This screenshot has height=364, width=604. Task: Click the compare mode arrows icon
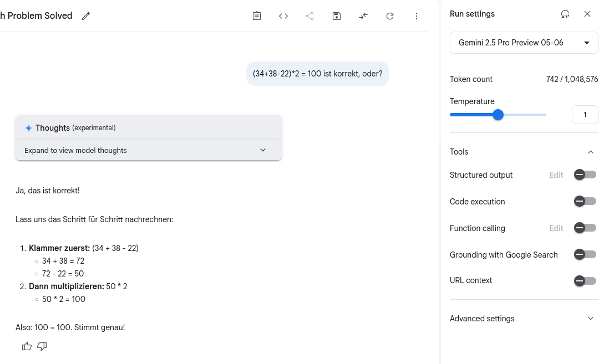coord(363,16)
